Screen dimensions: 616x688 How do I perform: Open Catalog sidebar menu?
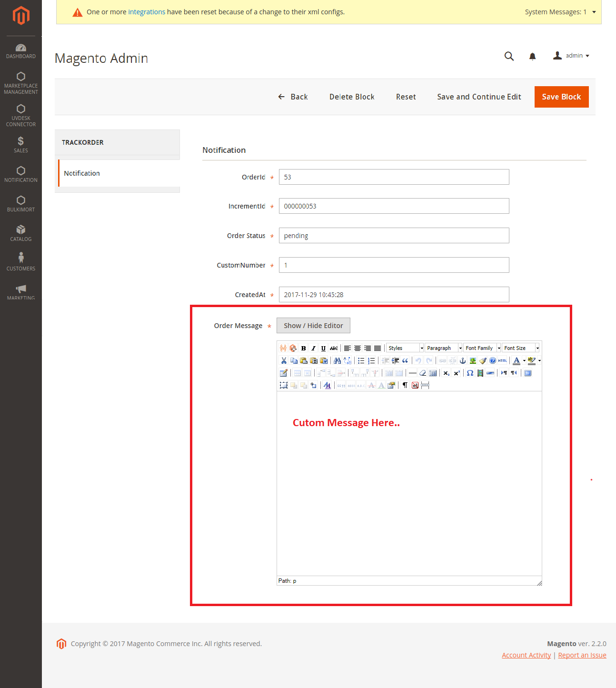pos(21,233)
